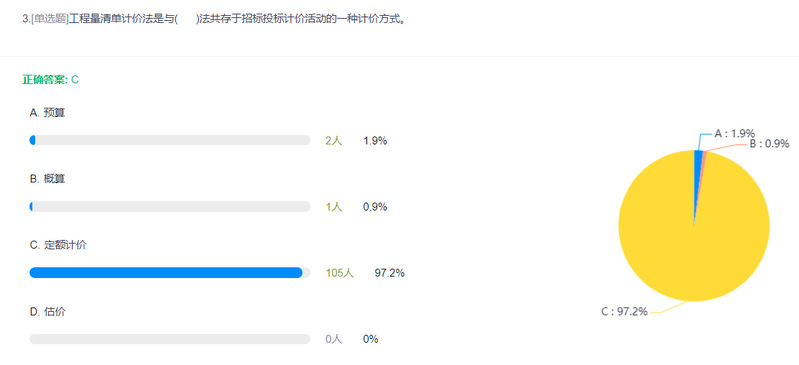Select option D. 估价
This screenshot has width=799, height=365.
(x=47, y=311)
